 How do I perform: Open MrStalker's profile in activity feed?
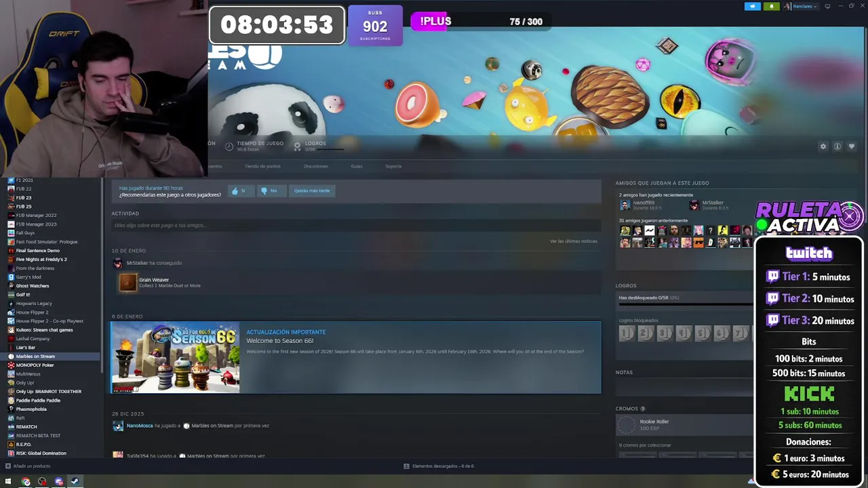click(x=137, y=263)
